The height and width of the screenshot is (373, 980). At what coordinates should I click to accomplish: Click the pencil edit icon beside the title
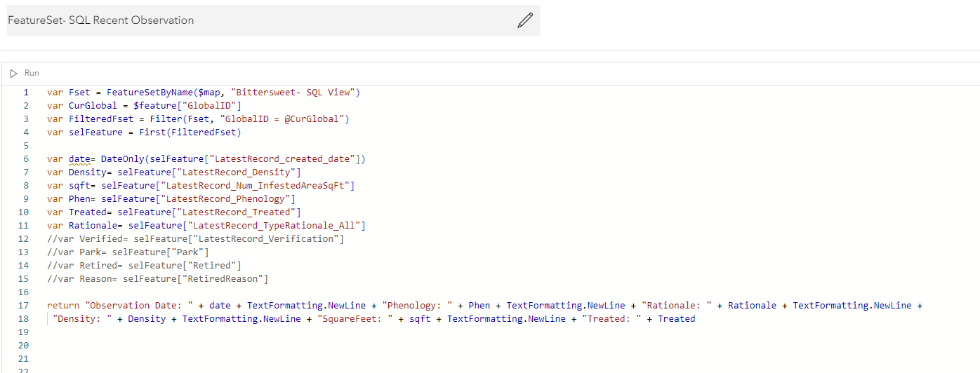click(524, 20)
